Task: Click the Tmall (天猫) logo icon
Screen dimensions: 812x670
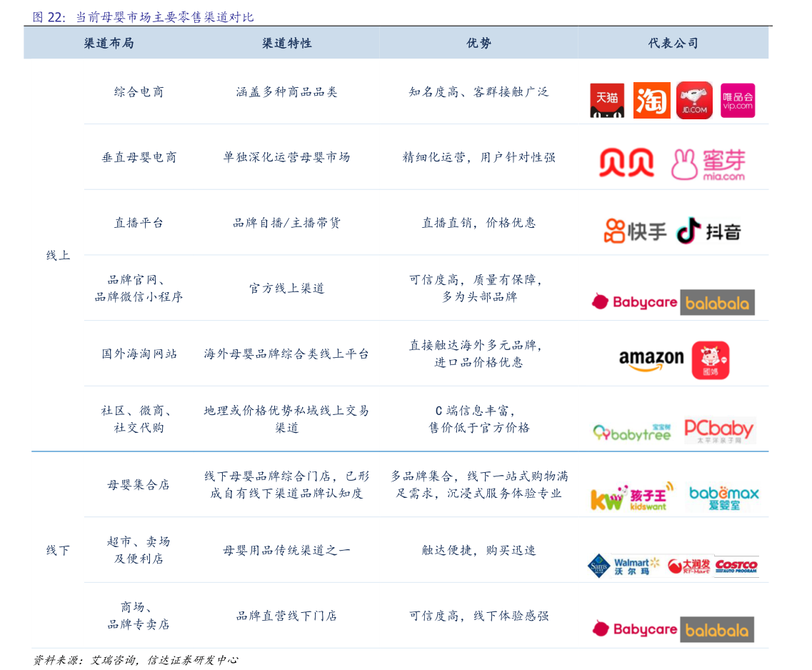Action: point(606,100)
